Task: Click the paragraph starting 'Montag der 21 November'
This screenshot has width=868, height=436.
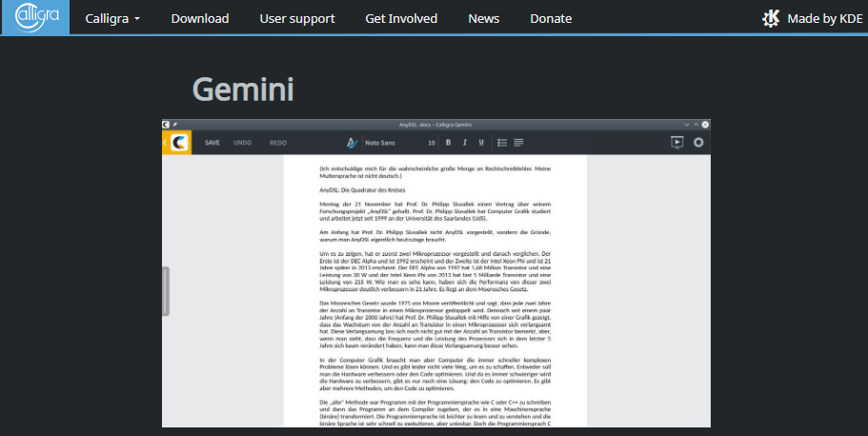Action: pyautogui.click(x=435, y=211)
